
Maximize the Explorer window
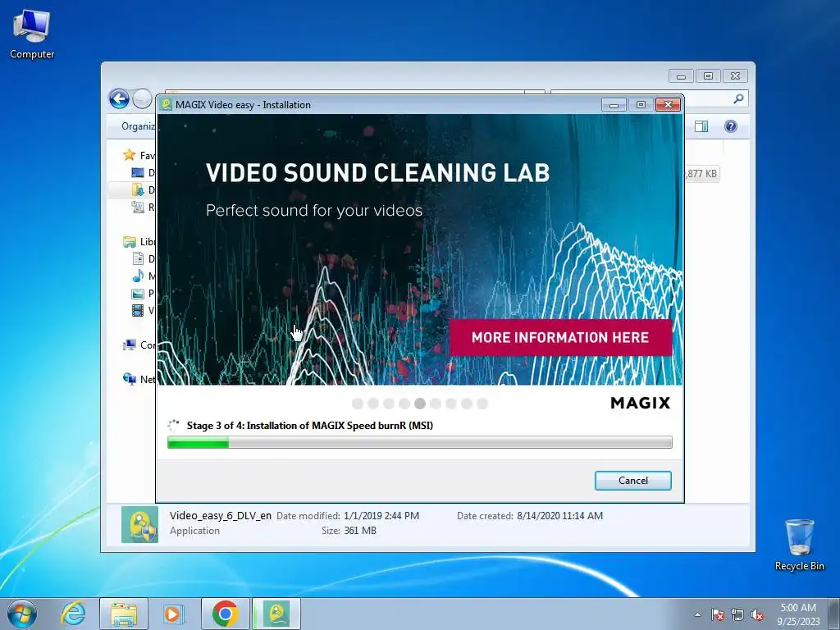(708, 76)
